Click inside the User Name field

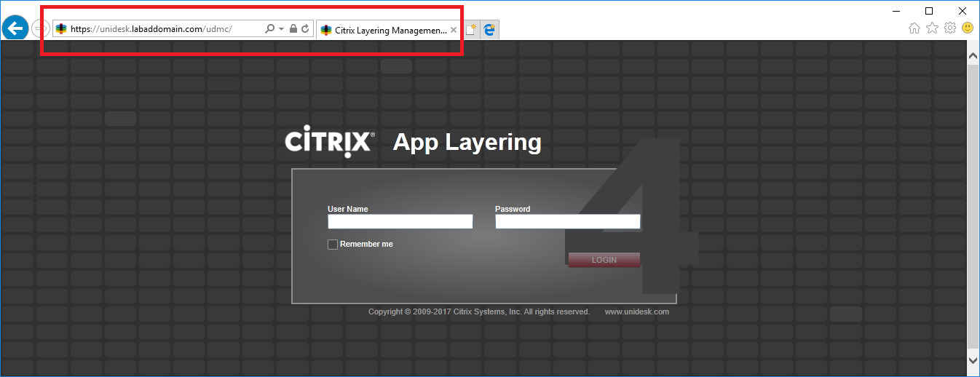coord(400,222)
